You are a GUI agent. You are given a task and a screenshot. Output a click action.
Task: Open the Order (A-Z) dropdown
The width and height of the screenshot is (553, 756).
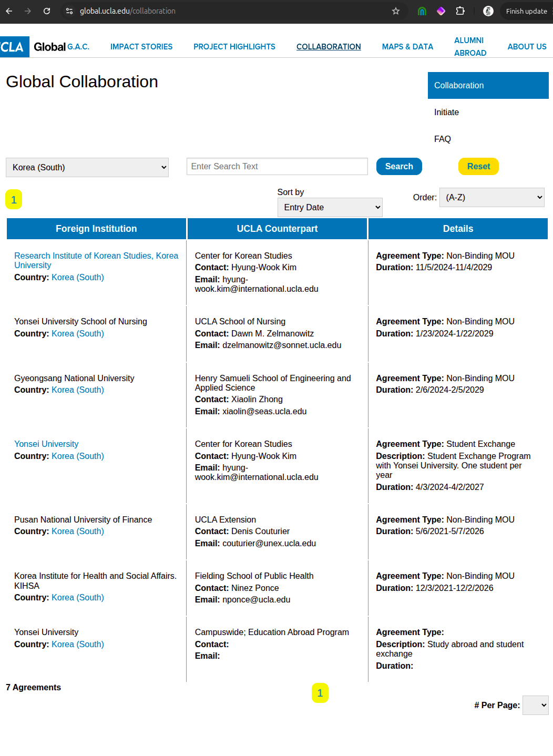coord(491,197)
